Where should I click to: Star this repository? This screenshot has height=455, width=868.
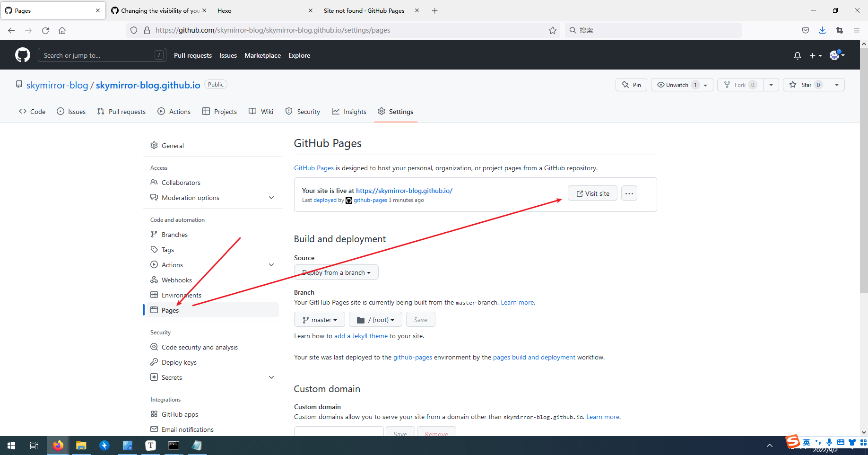pos(806,85)
